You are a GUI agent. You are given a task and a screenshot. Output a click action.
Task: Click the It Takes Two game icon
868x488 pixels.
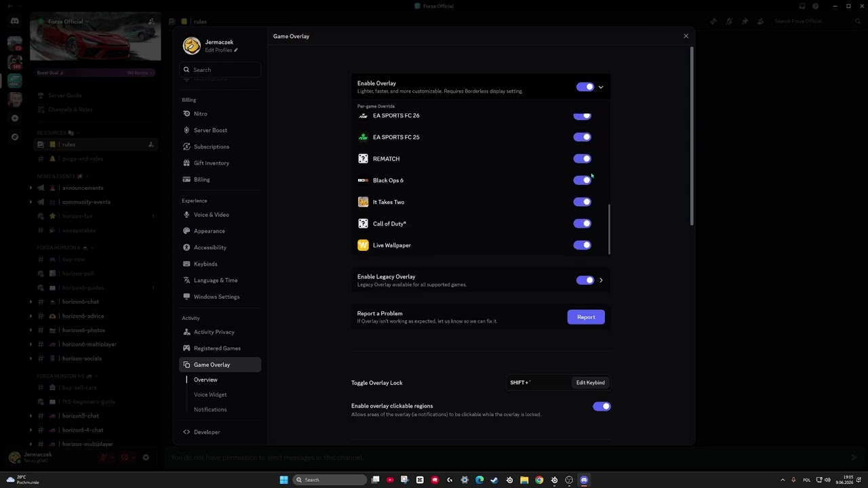[x=363, y=202]
